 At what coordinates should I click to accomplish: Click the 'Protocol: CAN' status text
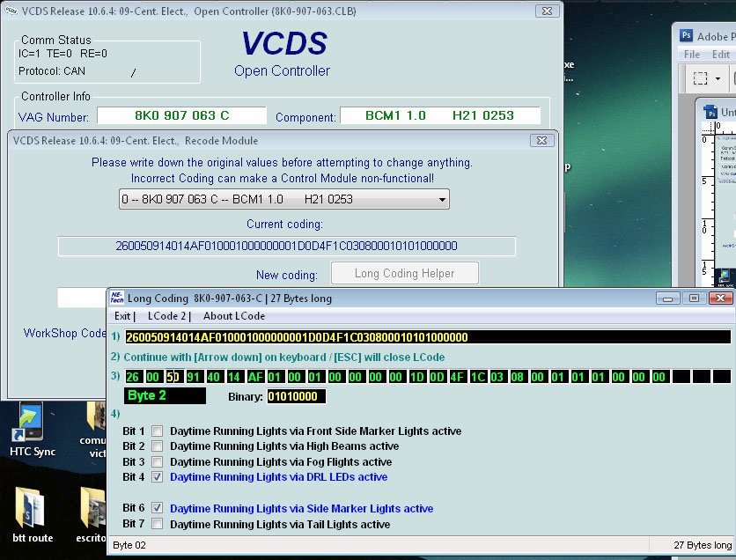(52, 71)
